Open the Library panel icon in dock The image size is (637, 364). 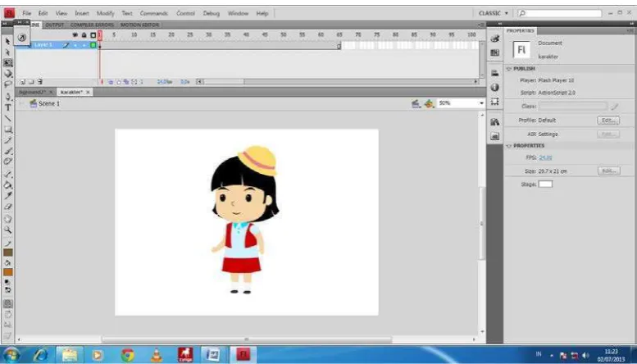point(495,122)
